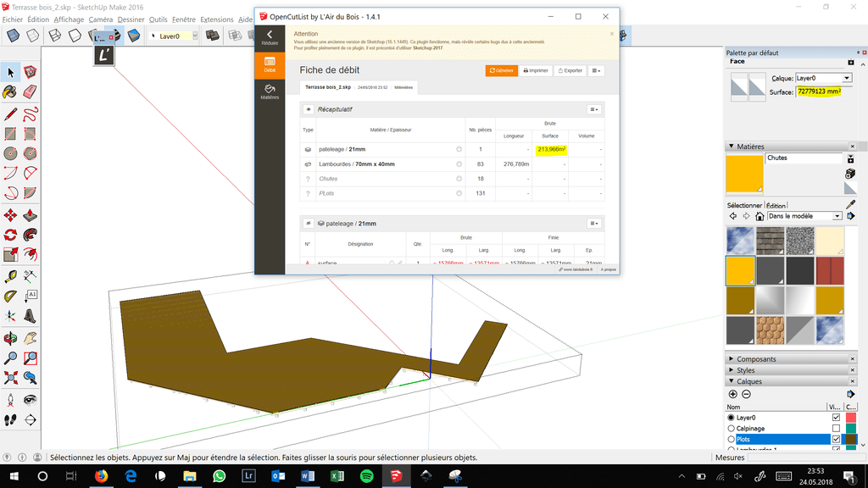Screen dimensions: 868x488
Task: Pick the material eyedropper sampler
Action: [x=850, y=205]
